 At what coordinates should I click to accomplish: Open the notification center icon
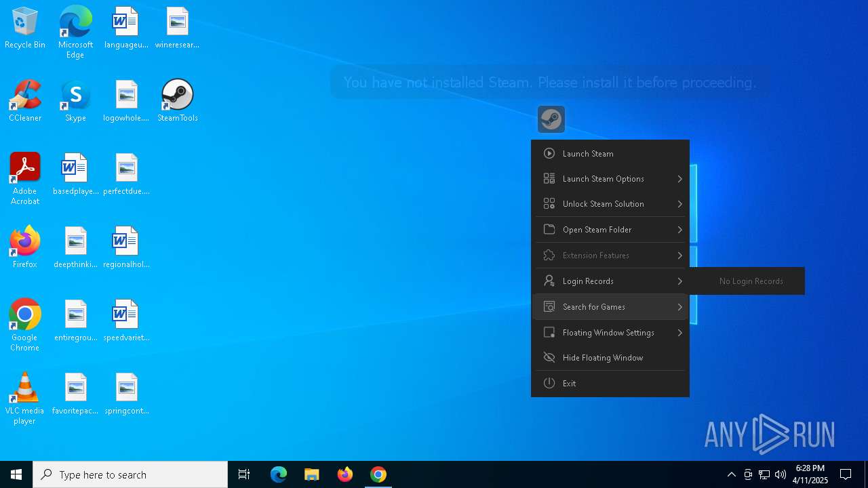tap(846, 474)
